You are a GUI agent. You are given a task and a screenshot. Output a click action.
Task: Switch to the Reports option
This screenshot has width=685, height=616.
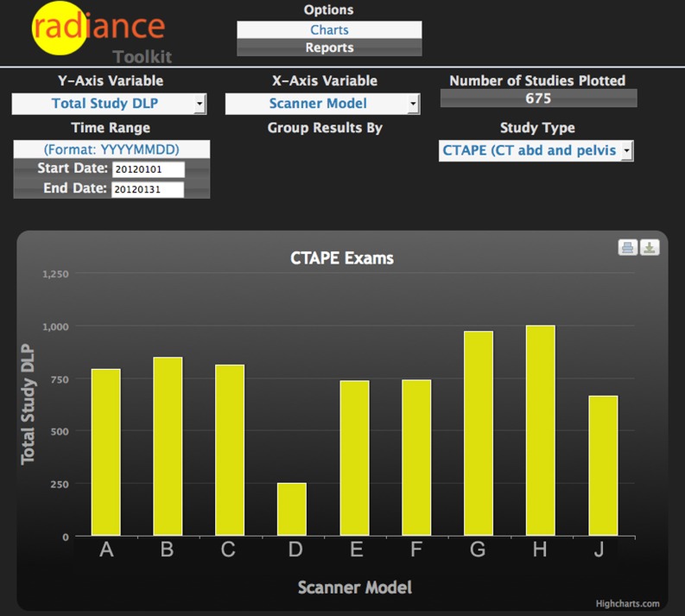click(329, 48)
